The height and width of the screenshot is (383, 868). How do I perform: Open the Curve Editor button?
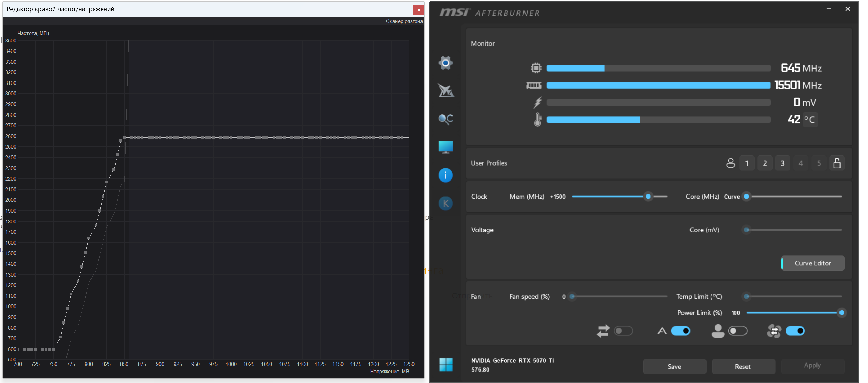click(x=813, y=263)
